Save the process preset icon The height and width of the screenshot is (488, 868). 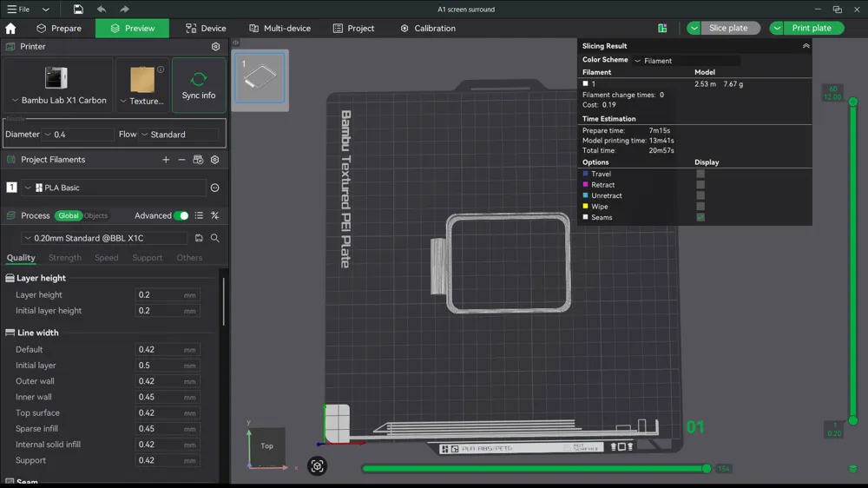tap(199, 238)
